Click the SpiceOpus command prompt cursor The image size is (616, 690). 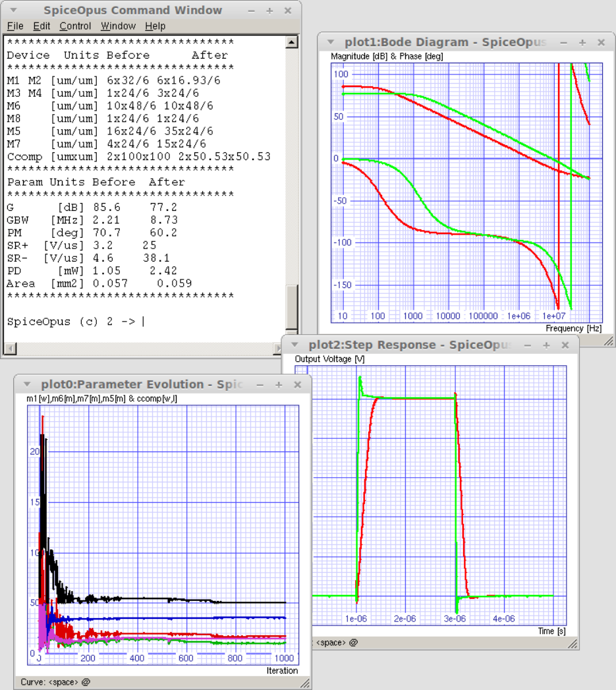point(144,322)
